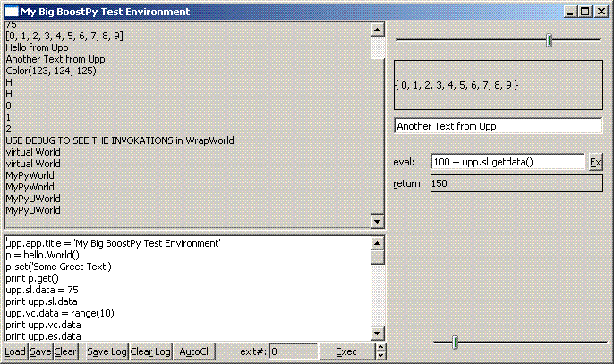Viewport: 614px width, 364px height.
Task: Click the 'Another Text from Upp' field
Action: click(498, 126)
